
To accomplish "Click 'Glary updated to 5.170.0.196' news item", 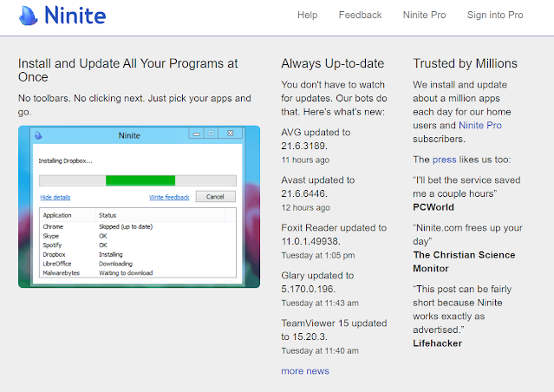I will (x=317, y=282).
